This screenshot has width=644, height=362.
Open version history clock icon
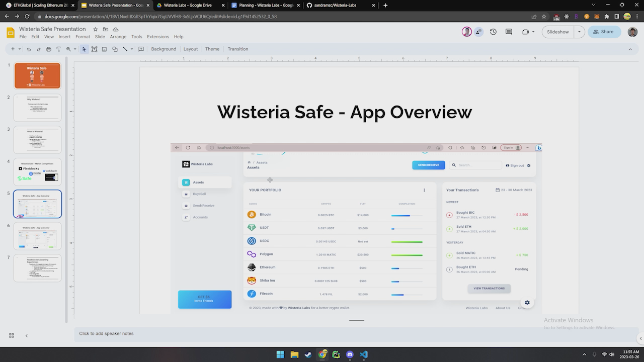493,32
